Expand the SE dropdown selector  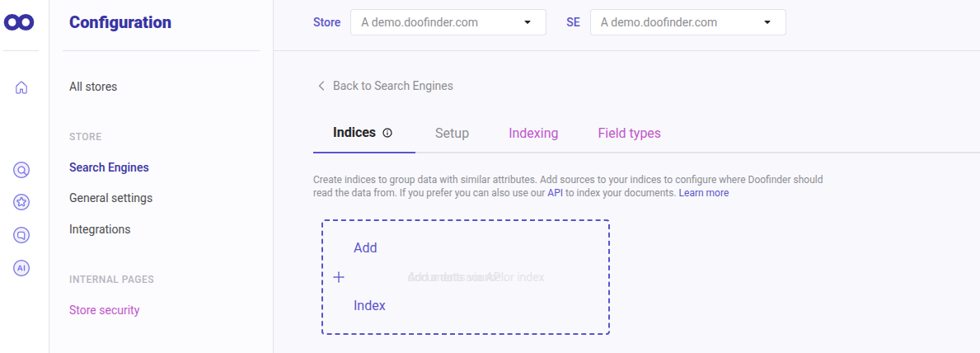pos(687,22)
